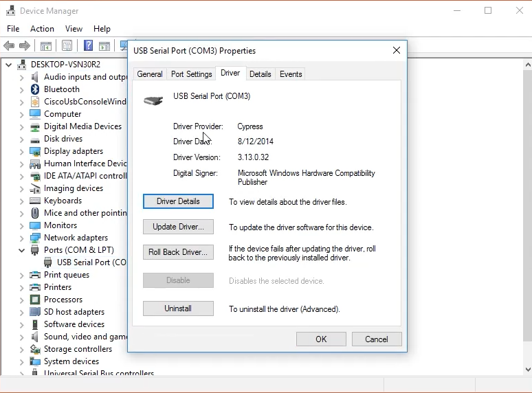The image size is (532, 393).
Task: Click the Back arrow toolbar icon
Action: tap(9, 46)
